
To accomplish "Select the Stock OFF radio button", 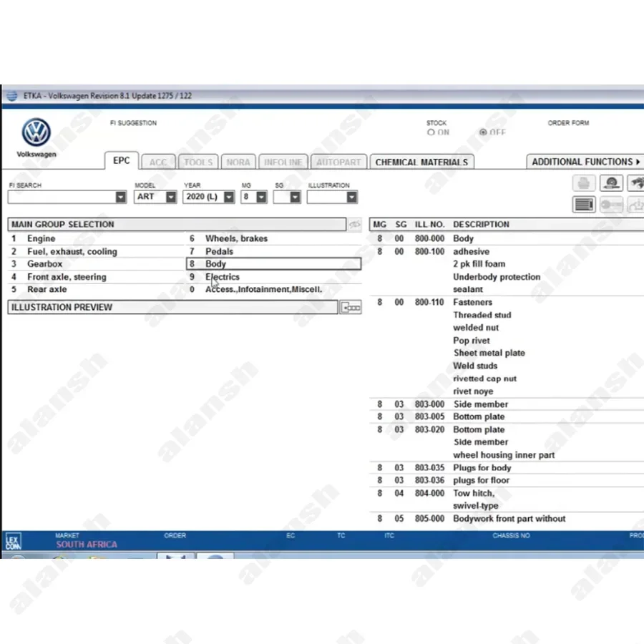I will pyautogui.click(x=483, y=132).
